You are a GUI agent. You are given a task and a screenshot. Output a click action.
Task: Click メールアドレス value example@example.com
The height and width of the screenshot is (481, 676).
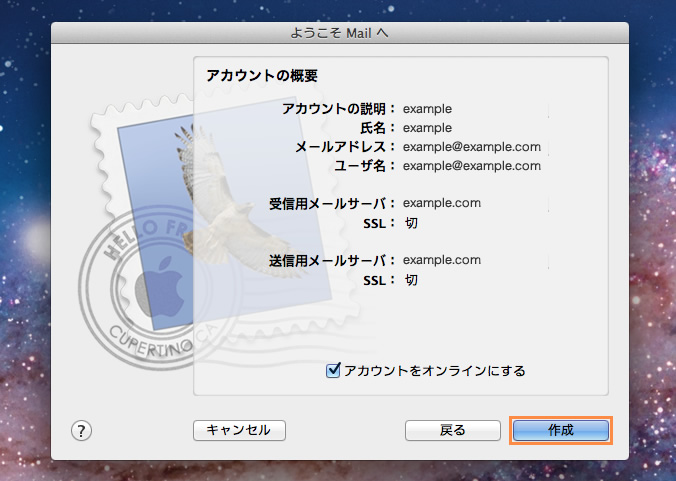[x=472, y=147]
